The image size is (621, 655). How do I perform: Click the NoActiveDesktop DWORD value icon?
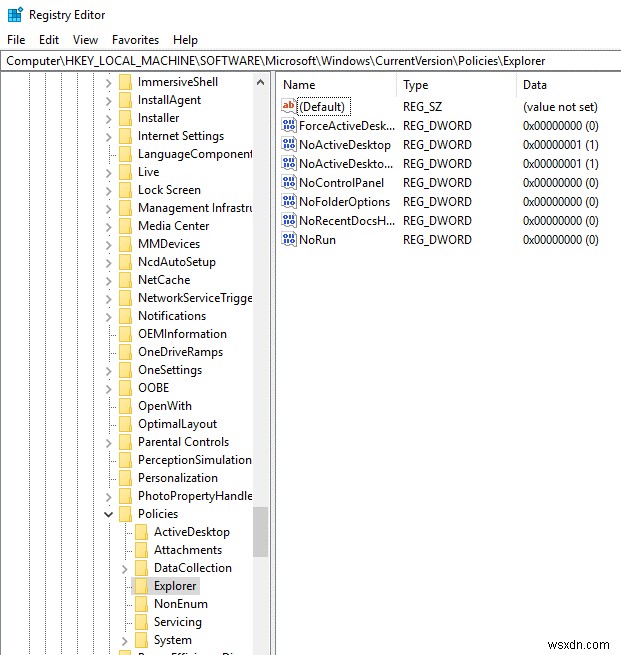coord(289,144)
